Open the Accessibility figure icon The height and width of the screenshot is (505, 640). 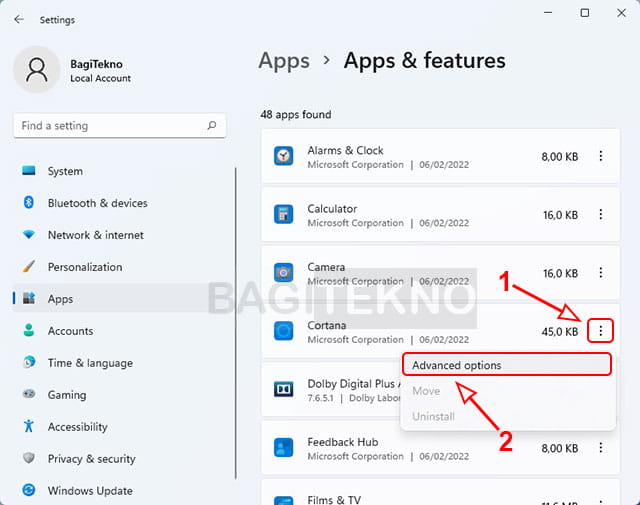point(29,426)
